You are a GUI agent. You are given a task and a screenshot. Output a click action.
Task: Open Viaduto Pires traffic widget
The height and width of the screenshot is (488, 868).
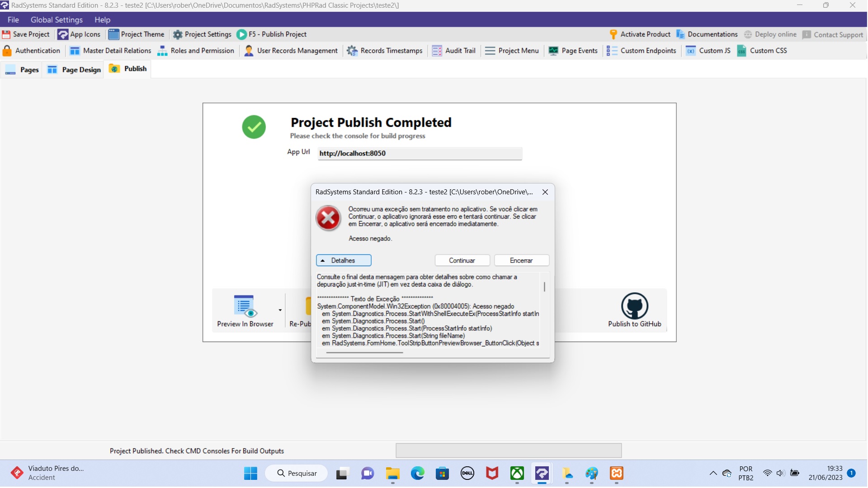[47, 474]
